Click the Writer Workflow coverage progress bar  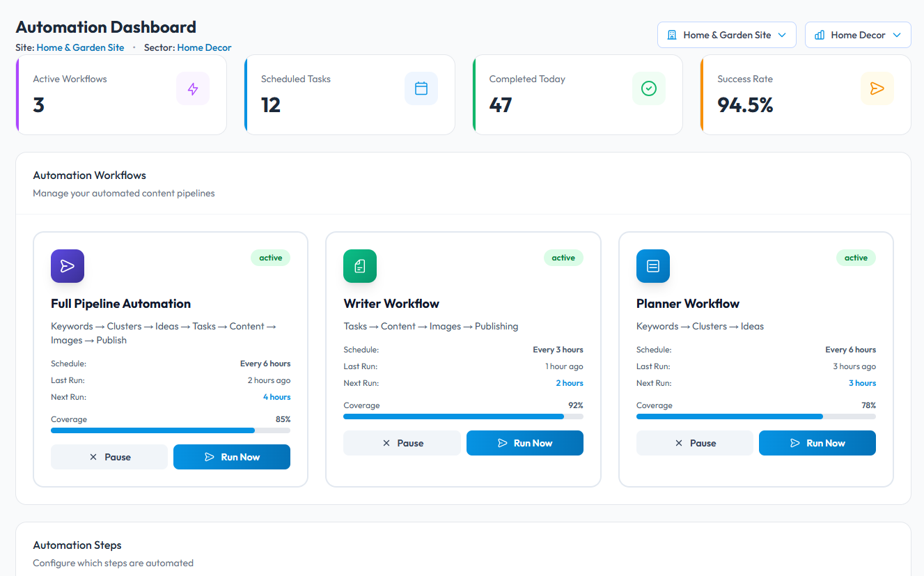point(463,417)
